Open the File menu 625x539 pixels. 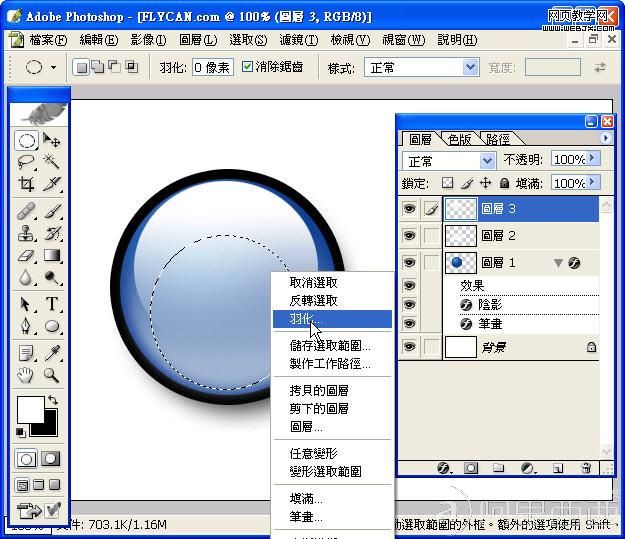click(48, 40)
